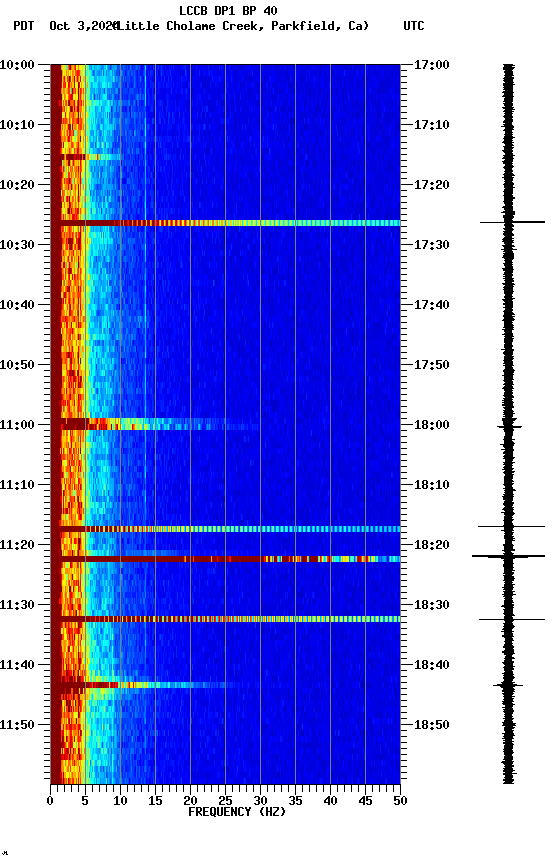552x864 pixels.
Task: Click the 'Little Cholame Creek, Parkfield, Ca' location text
Action: pyautogui.click(x=242, y=26)
